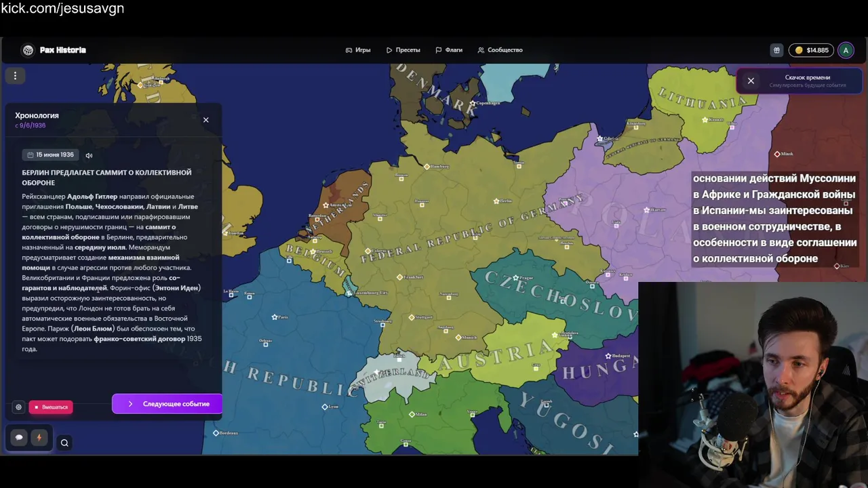Play audio narration for the event
868x488 pixels.
click(x=89, y=155)
